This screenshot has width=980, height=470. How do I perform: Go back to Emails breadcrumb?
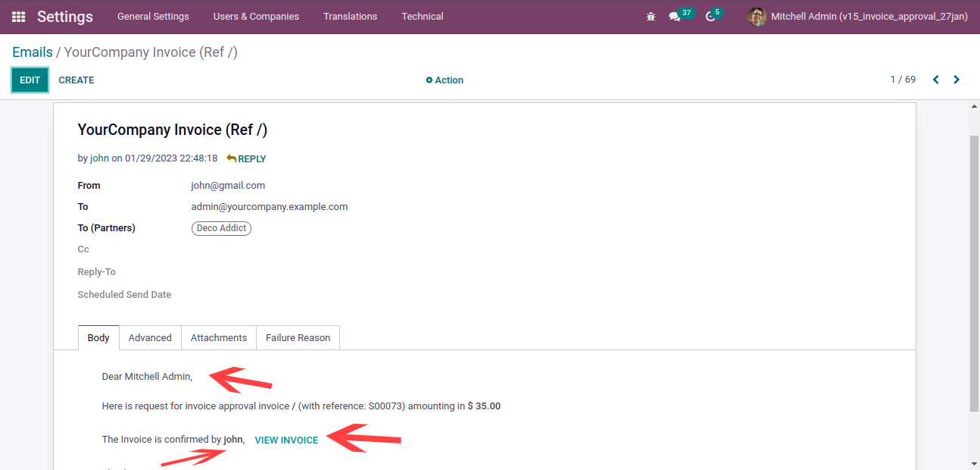(x=33, y=52)
